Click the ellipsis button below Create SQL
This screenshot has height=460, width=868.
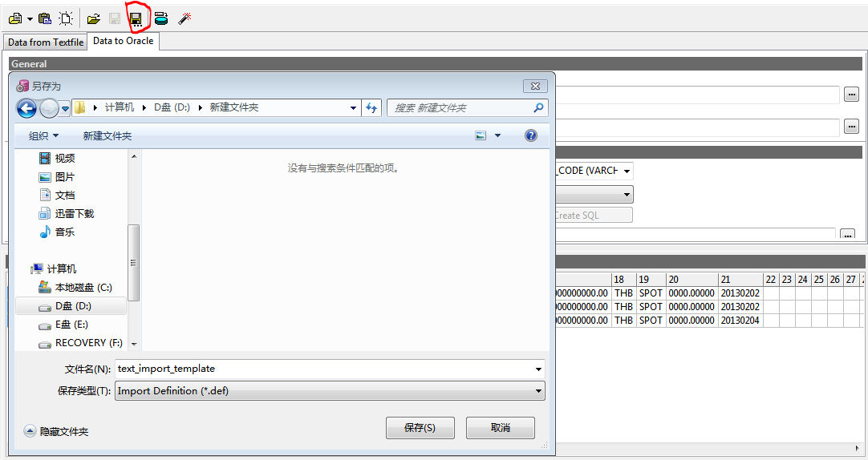[847, 234]
